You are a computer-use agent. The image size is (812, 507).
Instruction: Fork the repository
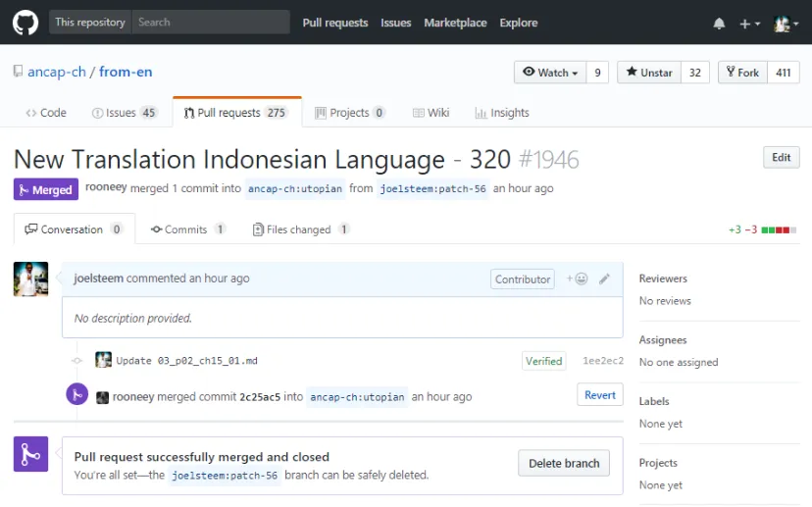coord(742,73)
